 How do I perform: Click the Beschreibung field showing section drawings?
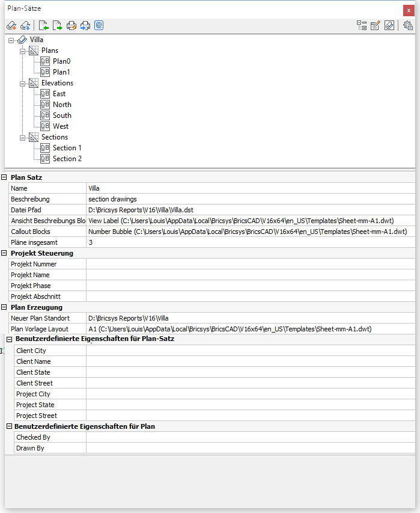pos(250,199)
